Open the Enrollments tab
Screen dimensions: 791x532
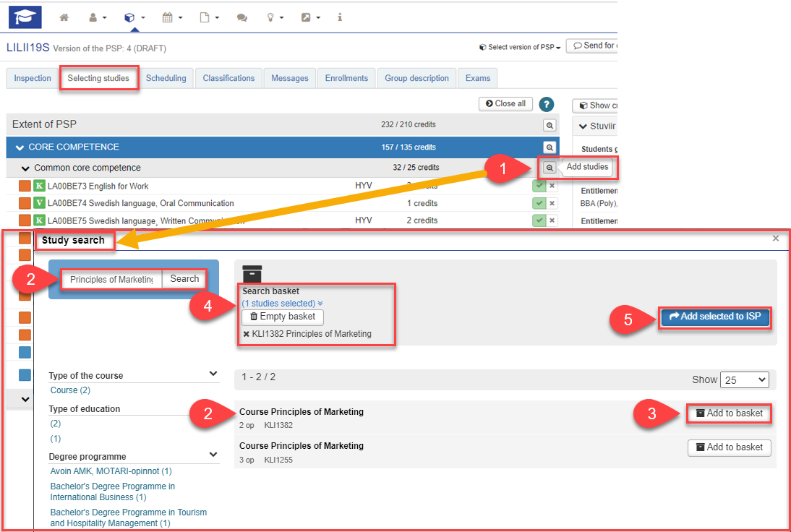[x=346, y=78]
